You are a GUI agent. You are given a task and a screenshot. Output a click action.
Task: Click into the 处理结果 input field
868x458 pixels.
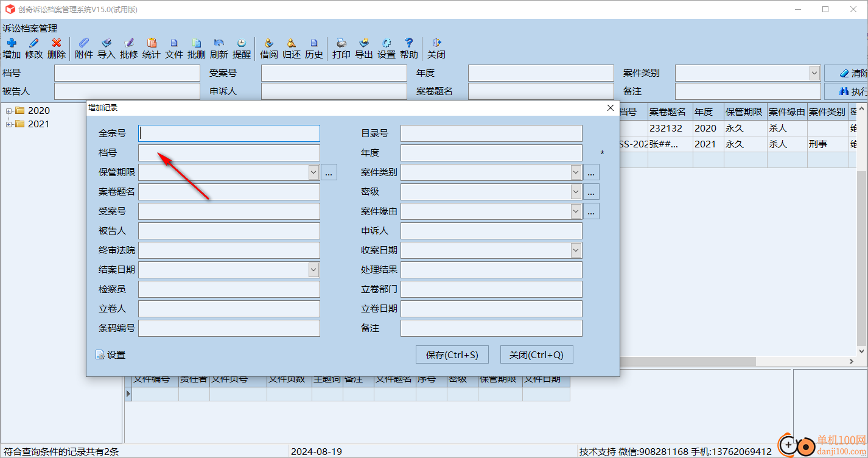coord(491,270)
